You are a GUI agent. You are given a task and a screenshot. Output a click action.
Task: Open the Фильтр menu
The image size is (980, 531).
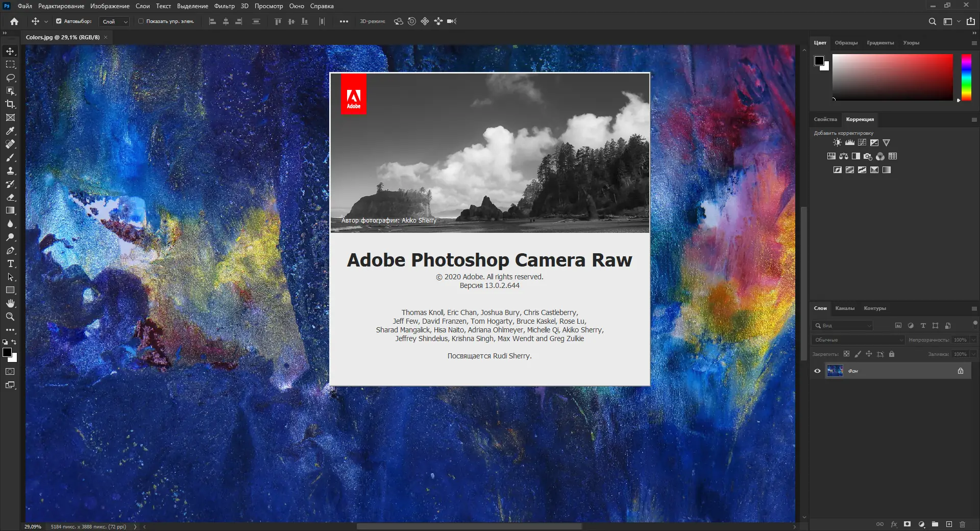(225, 6)
